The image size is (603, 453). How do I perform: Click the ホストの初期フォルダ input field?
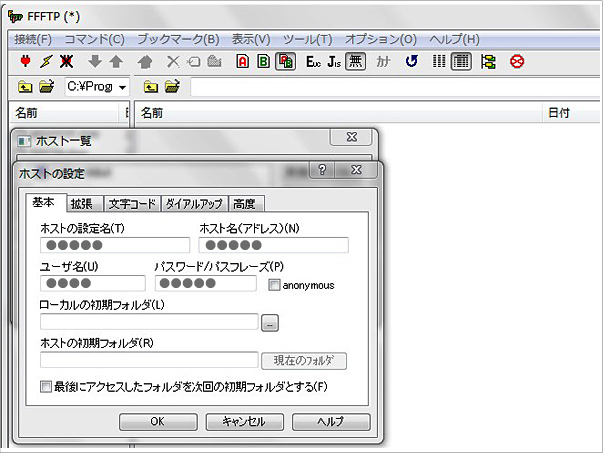149,360
